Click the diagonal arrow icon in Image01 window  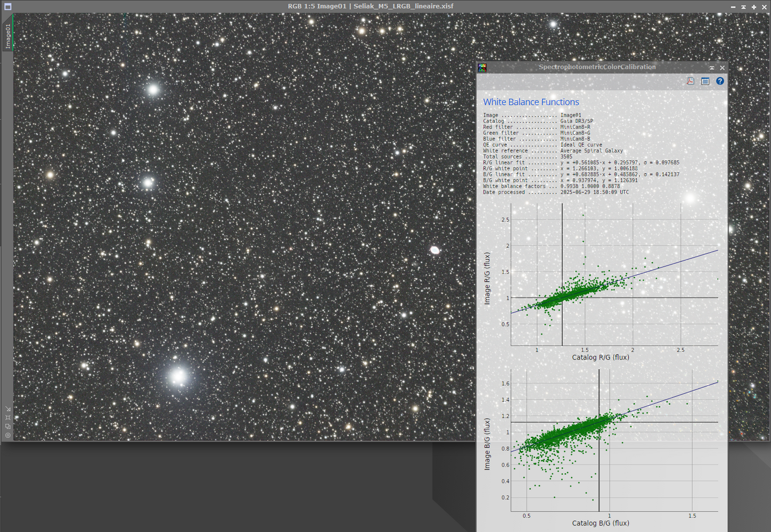point(7,409)
